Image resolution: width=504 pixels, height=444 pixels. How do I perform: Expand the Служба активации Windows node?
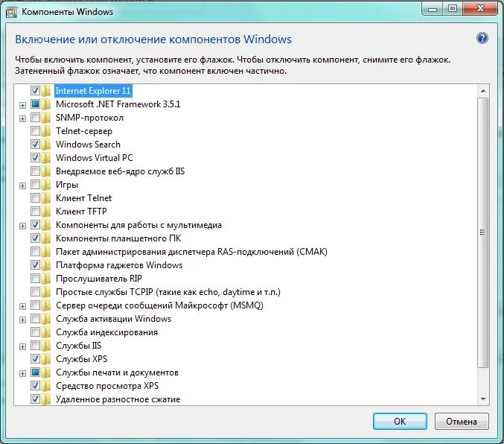coord(22,320)
